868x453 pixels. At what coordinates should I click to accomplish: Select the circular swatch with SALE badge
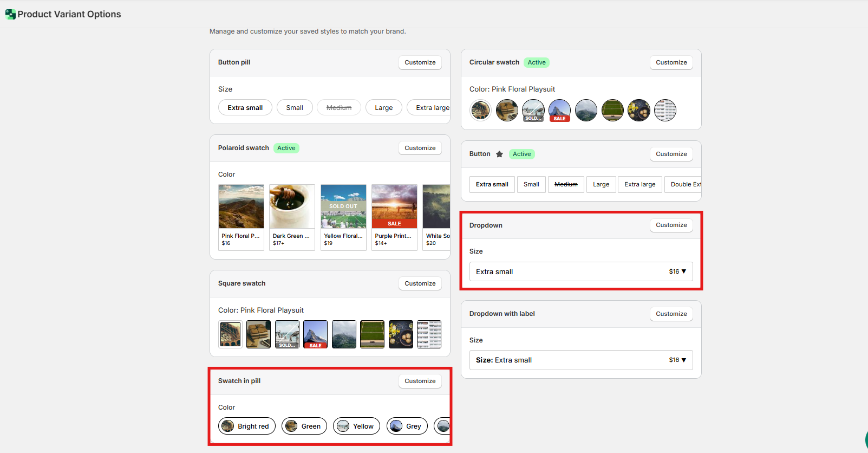tap(559, 111)
